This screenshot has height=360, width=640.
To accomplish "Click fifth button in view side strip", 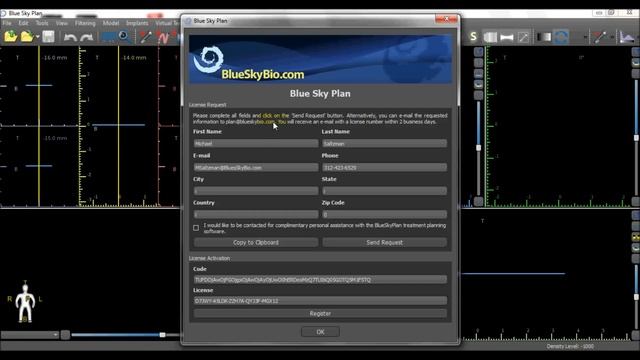I will 478,96.
